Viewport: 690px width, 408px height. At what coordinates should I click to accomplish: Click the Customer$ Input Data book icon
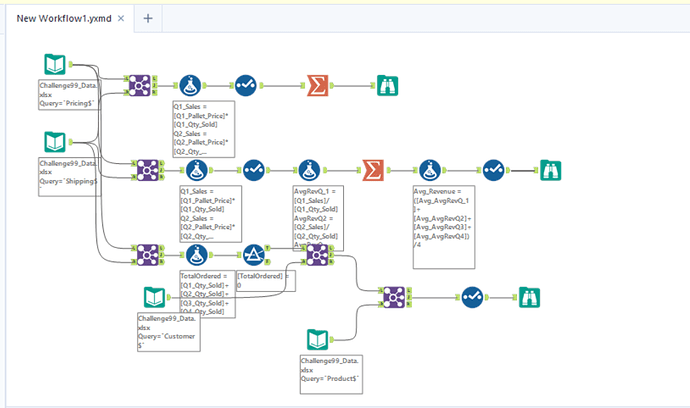tap(153, 297)
